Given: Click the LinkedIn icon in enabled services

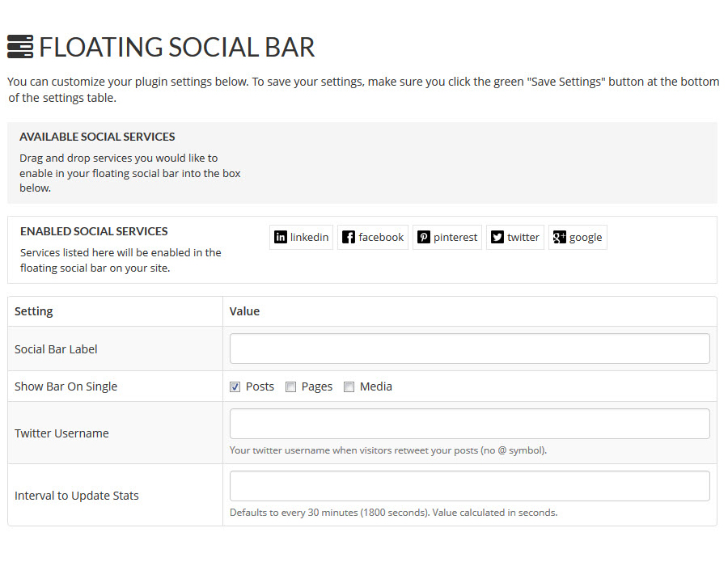Looking at the screenshot, I should point(281,237).
